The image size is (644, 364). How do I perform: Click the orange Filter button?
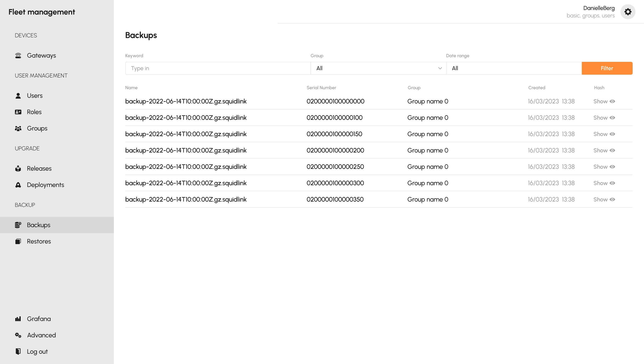[x=607, y=68]
